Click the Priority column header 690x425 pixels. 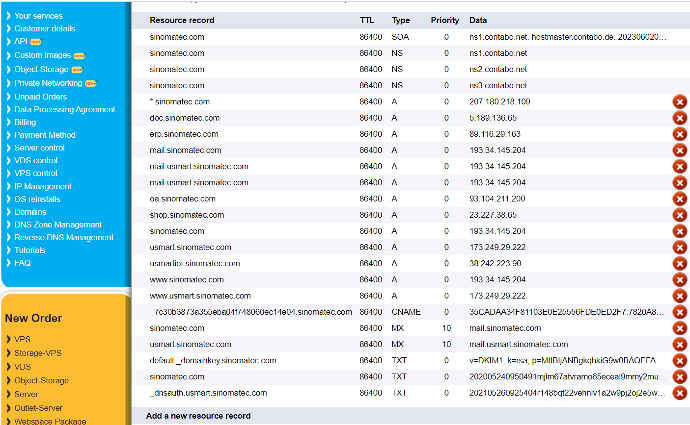point(444,20)
